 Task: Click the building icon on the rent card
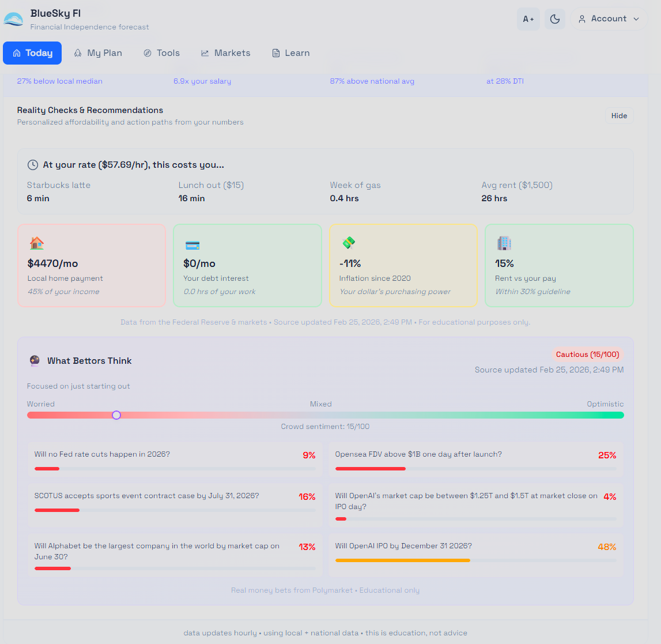click(x=504, y=243)
